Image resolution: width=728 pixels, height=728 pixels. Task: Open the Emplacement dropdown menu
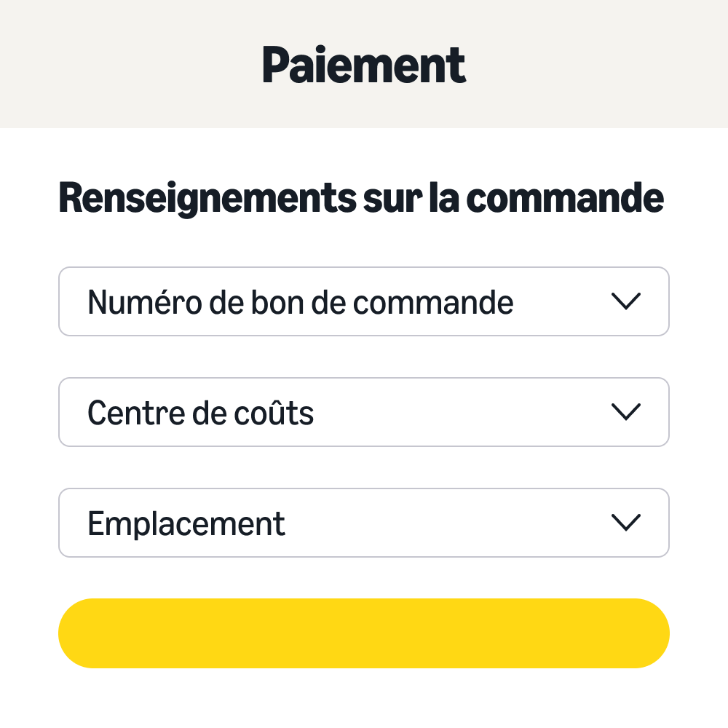tap(364, 523)
